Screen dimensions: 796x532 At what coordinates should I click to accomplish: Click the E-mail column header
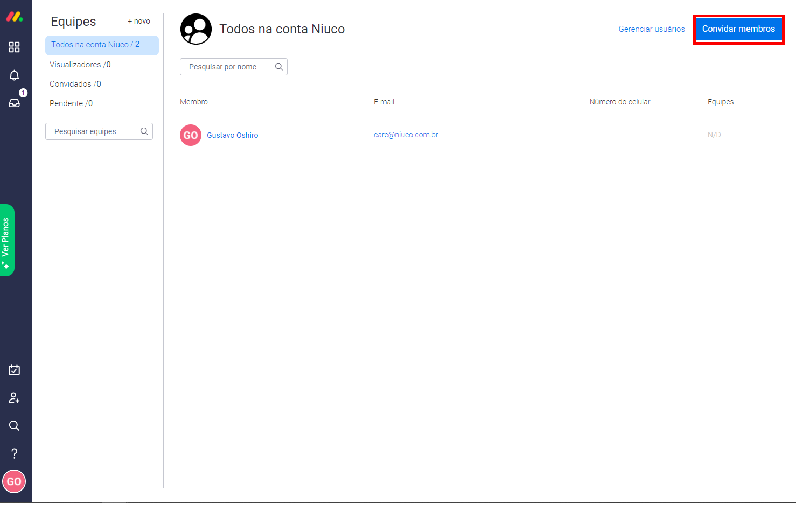(x=384, y=102)
